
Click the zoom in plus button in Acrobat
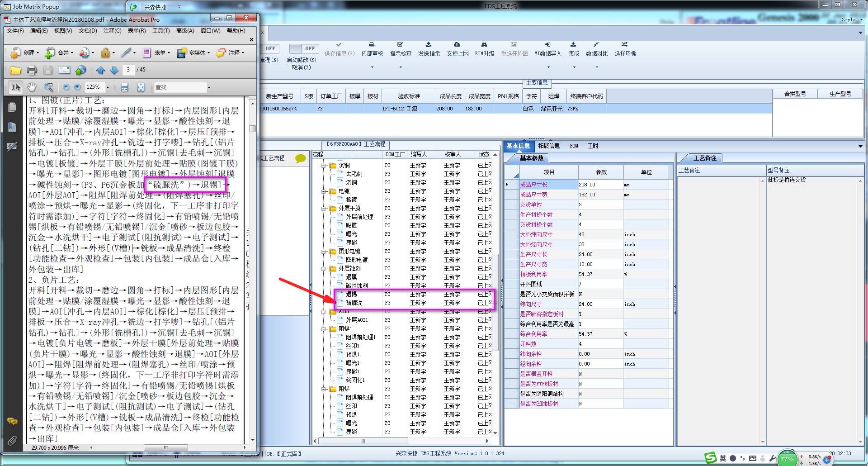point(77,87)
